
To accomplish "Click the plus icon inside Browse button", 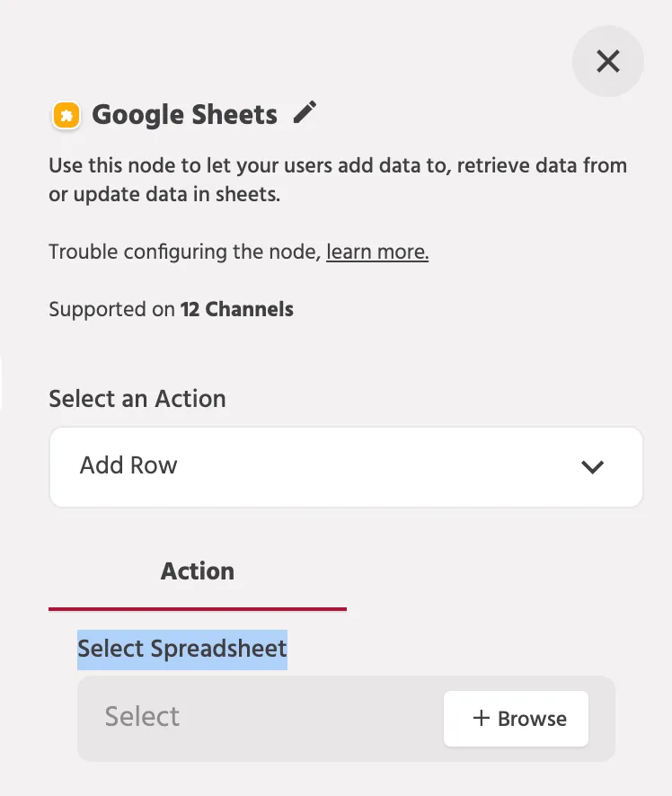I will 482,718.
